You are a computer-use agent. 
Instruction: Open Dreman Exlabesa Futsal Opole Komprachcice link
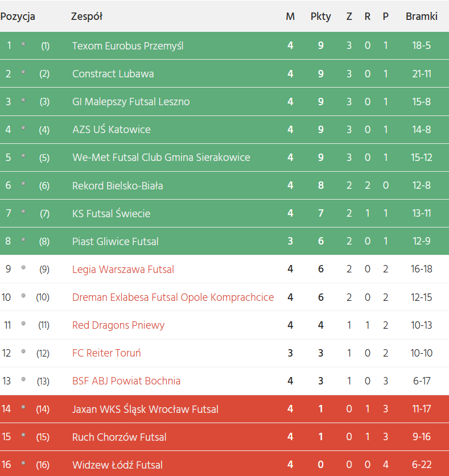point(173,297)
